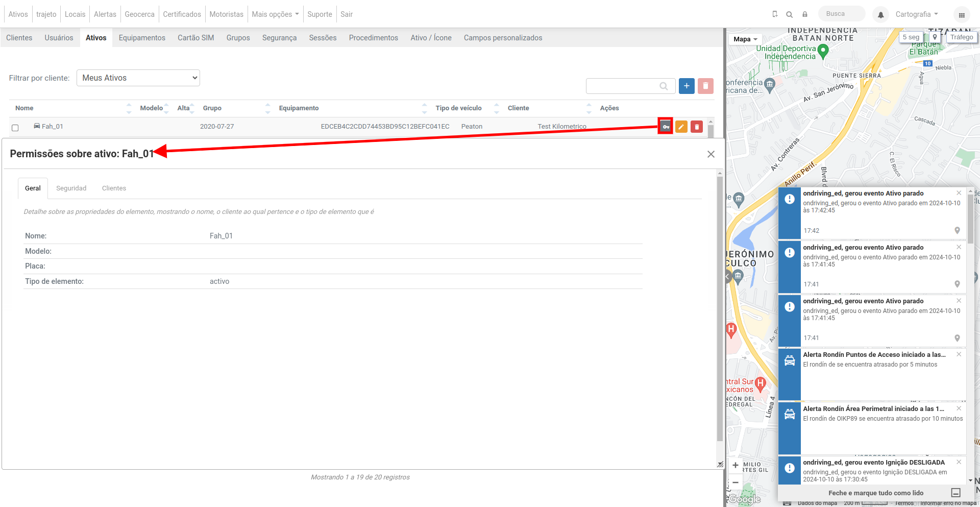Zoom in on the map
980x507 pixels.
(x=736, y=465)
